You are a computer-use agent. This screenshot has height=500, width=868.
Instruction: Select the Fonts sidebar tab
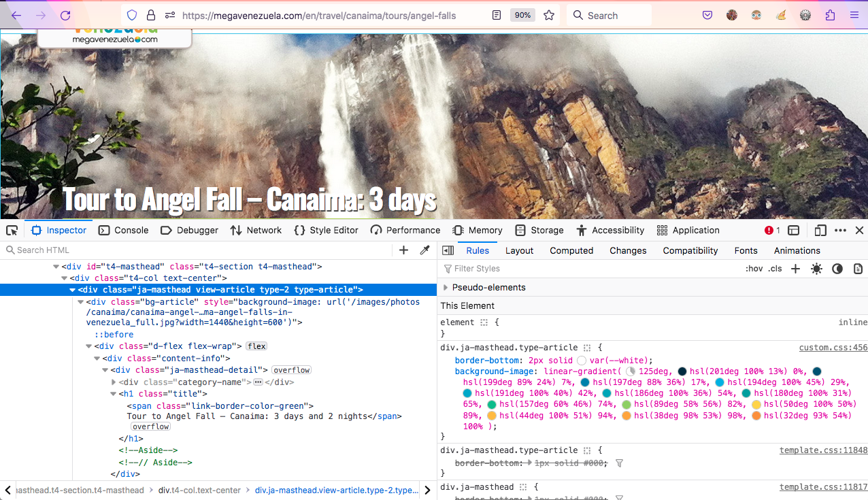click(x=746, y=250)
